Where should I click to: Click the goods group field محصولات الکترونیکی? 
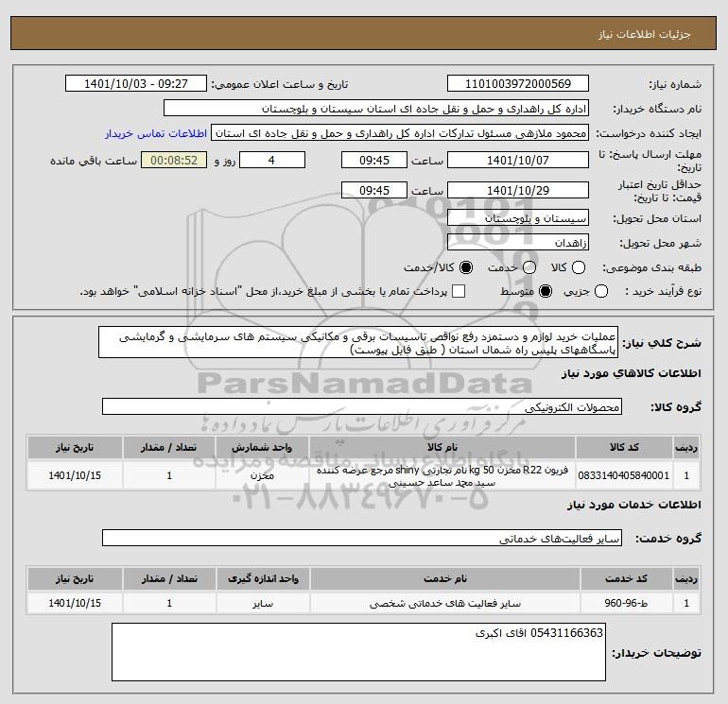[362, 406]
